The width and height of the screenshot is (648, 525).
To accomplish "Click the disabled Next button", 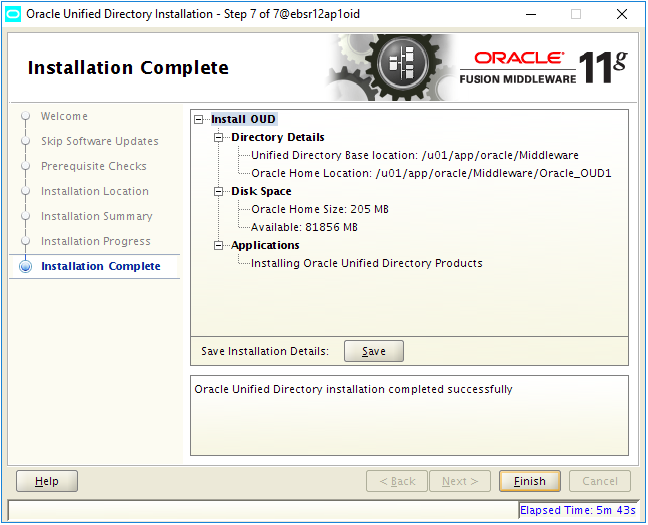I will click(460, 481).
